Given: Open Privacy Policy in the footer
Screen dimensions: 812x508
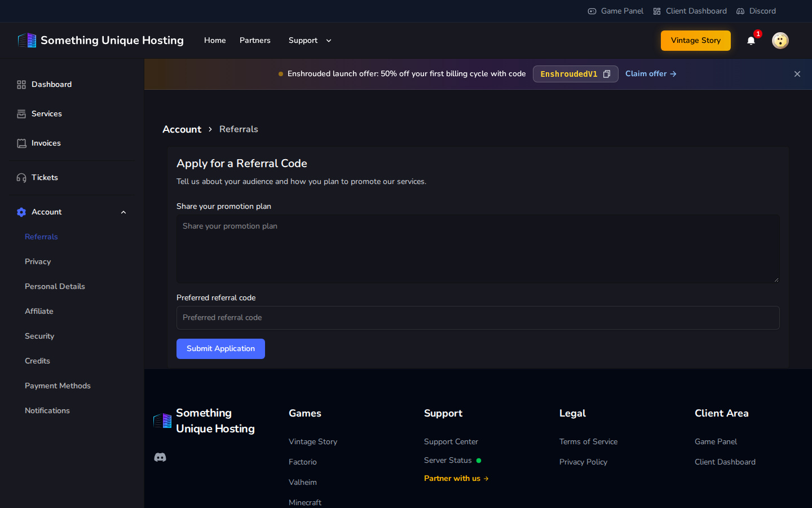Looking at the screenshot, I should [583, 462].
